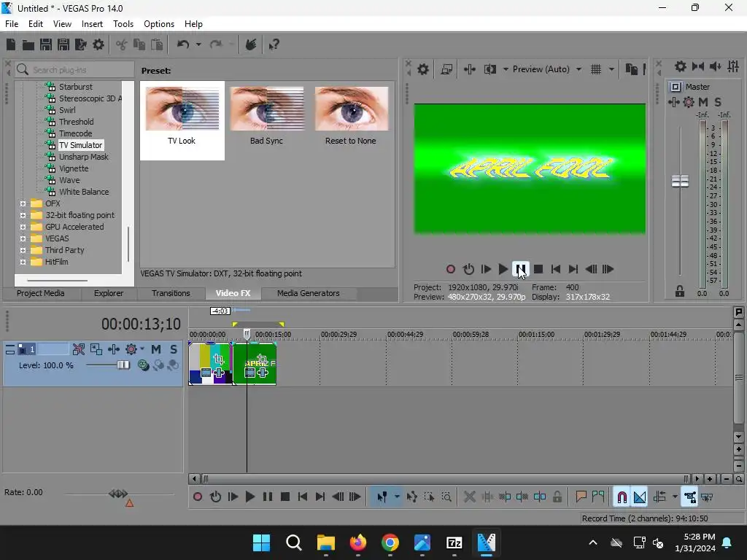Screen dimensions: 747x560
Task: Stop playback in the preview window
Action: pos(538,270)
